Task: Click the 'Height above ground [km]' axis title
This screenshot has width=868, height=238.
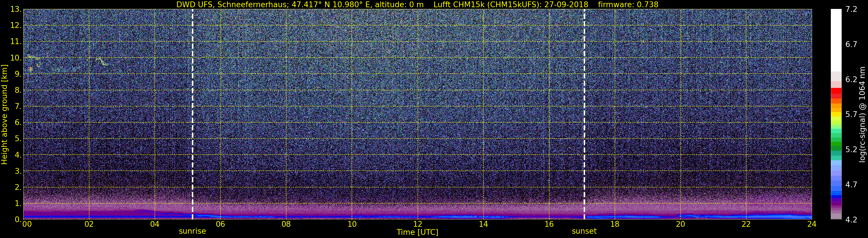Action: pyautogui.click(x=4, y=114)
